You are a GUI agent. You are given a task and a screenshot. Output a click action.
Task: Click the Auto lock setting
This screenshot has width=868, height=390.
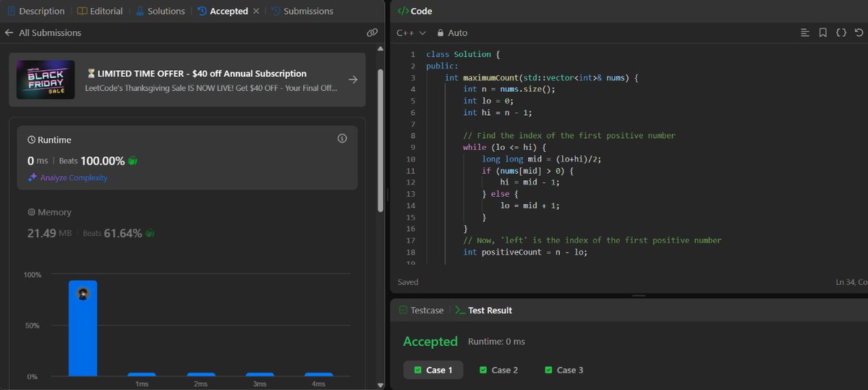[451, 33]
